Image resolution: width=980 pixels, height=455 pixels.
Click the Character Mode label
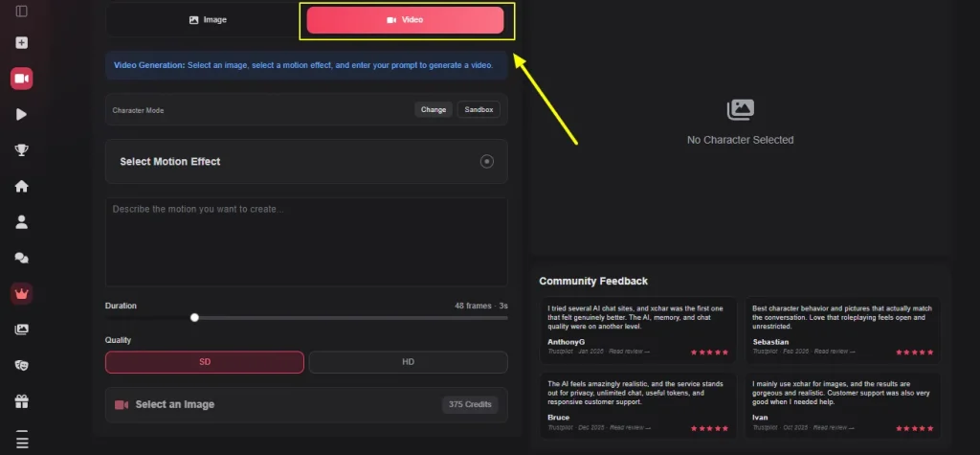138,110
